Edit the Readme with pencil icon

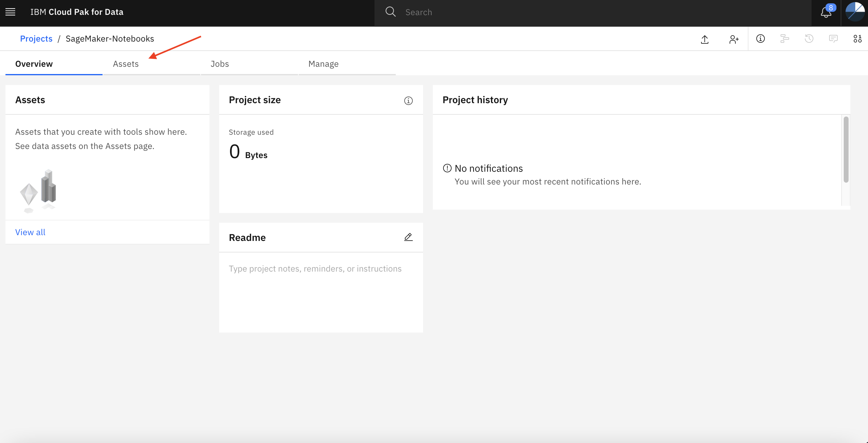click(409, 237)
